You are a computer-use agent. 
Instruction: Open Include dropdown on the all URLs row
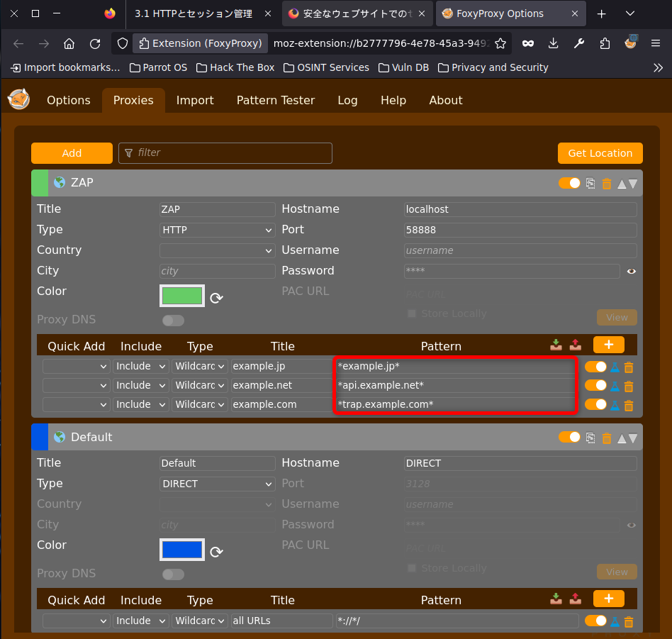(x=141, y=621)
